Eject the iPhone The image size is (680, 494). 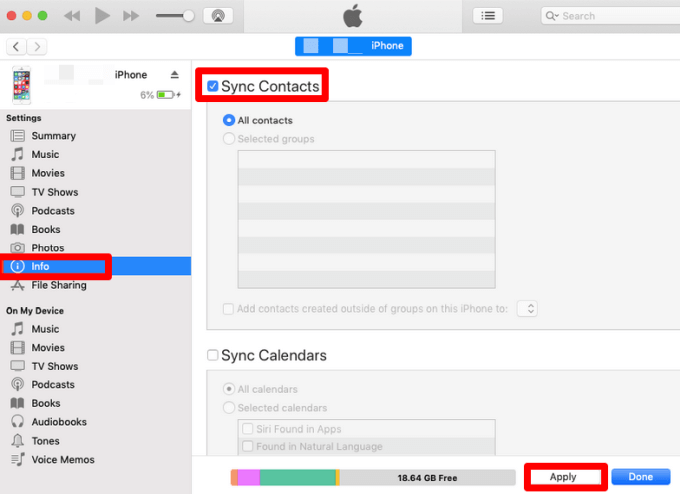tap(174, 75)
